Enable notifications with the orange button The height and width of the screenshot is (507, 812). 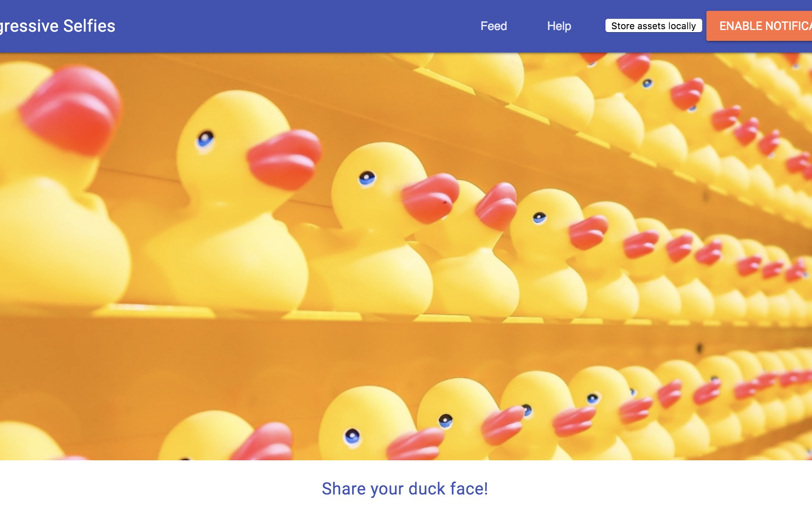coord(759,26)
